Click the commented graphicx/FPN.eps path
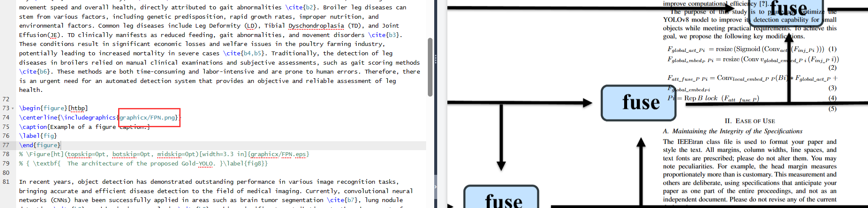 278,154
